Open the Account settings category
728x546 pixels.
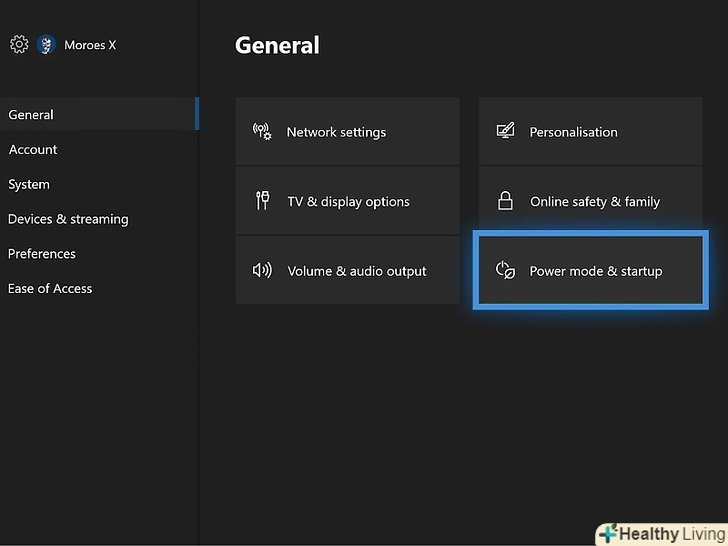[x=33, y=150]
